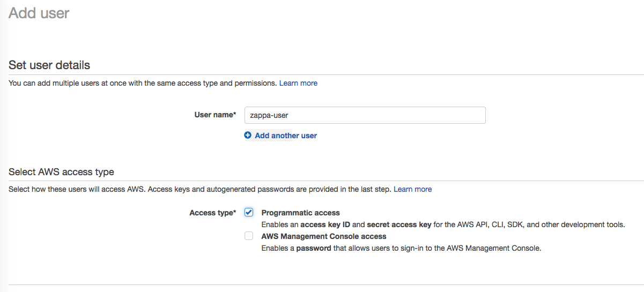
Task: Click the plus icon beside Add another user
Action: point(248,136)
